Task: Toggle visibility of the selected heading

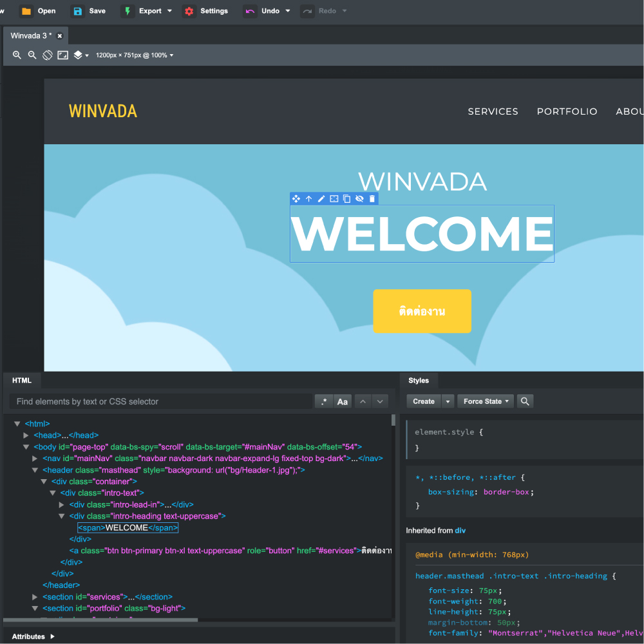Action: coord(359,199)
